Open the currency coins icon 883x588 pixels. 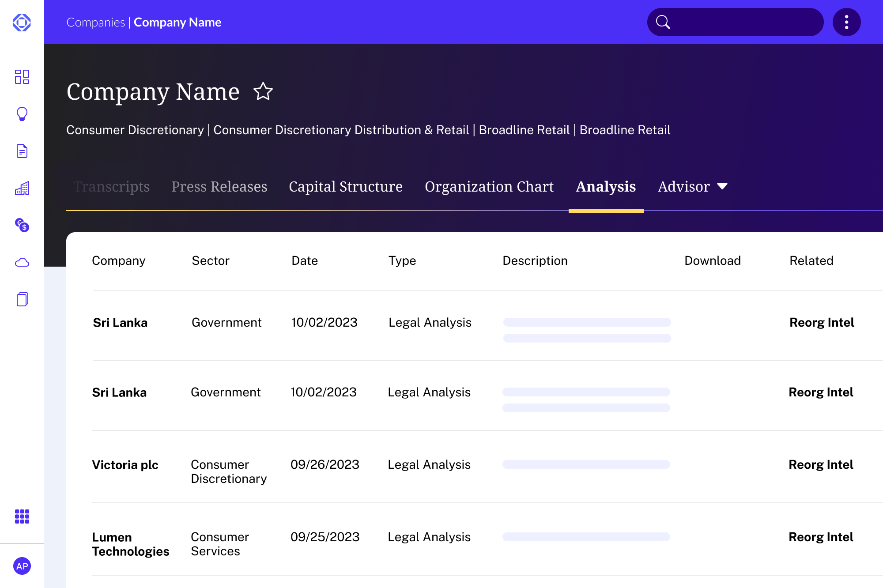22,225
